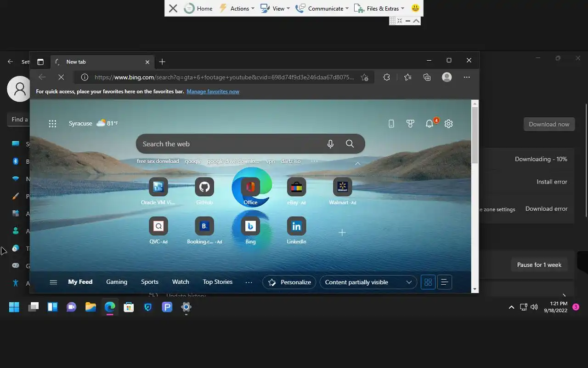The height and width of the screenshot is (368, 588).
Task: Stop loading the page in Edge
Action: tap(61, 77)
